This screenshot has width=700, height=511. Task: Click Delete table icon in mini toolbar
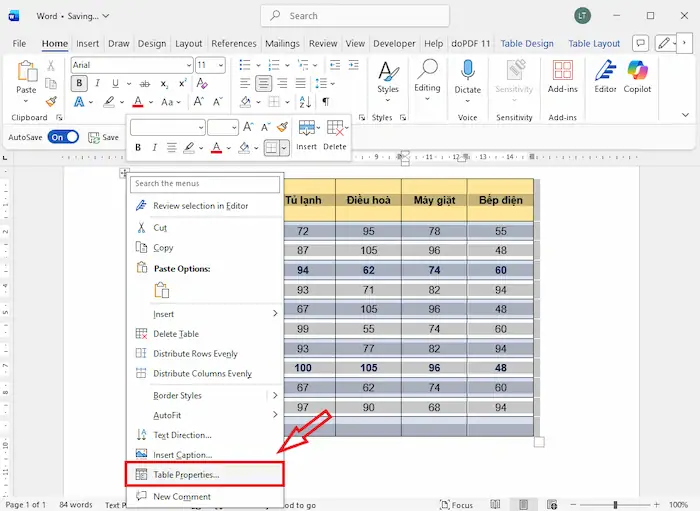pos(335,128)
